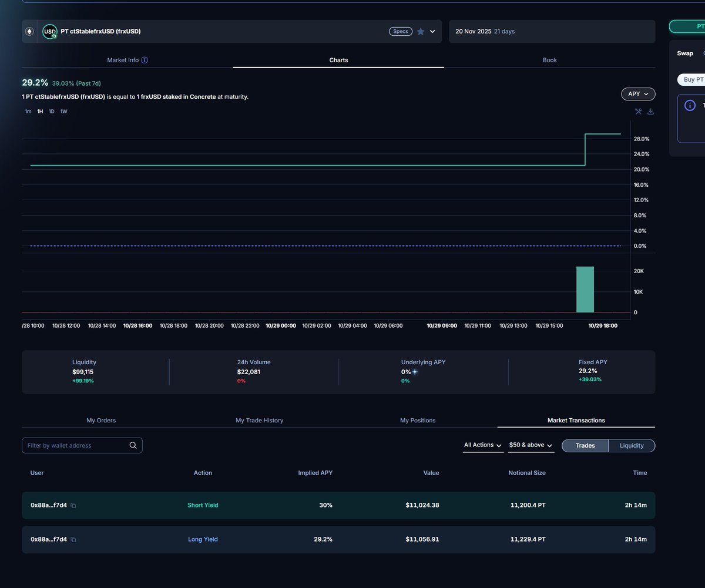Download chart data via download icon
Viewport: 705px width, 588px height.
650,112
